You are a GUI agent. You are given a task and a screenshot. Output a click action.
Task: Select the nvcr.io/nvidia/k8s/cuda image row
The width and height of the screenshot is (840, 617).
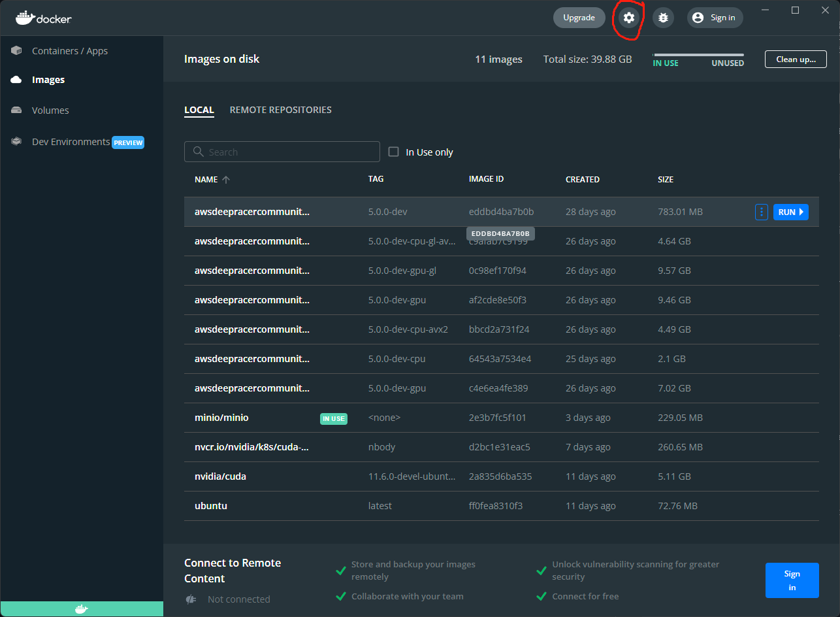tap(502, 447)
